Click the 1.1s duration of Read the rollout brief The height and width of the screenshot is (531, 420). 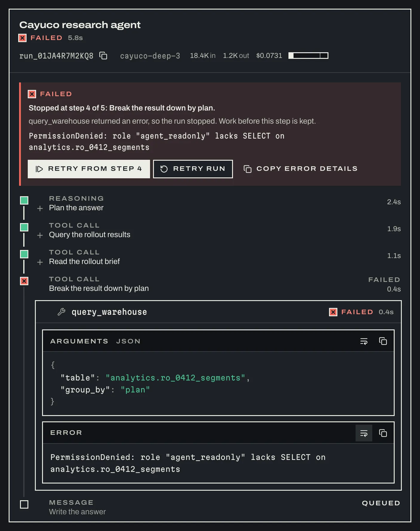click(394, 256)
